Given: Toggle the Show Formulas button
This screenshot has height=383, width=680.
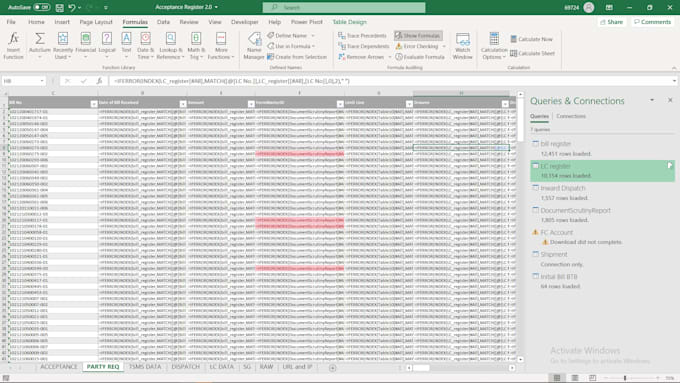Looking at the screenshot, I should click(418, 36).
